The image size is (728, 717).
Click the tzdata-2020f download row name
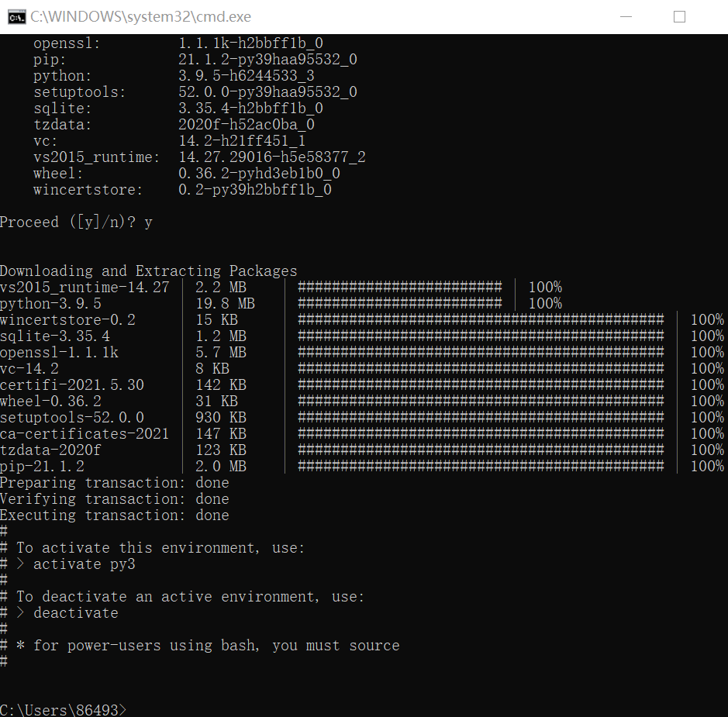click(50, 450)
